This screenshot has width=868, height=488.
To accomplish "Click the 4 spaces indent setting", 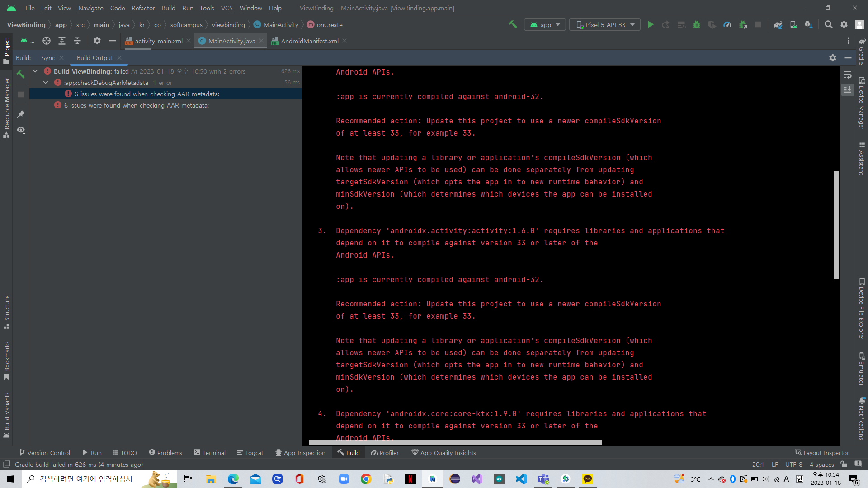I will click(821, 465).
